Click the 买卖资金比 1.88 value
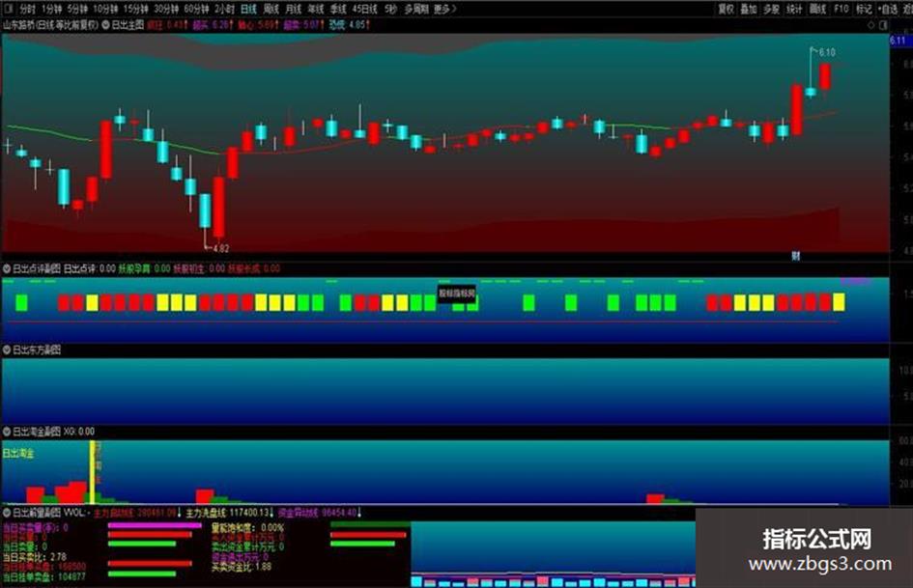 click(242, 567)
